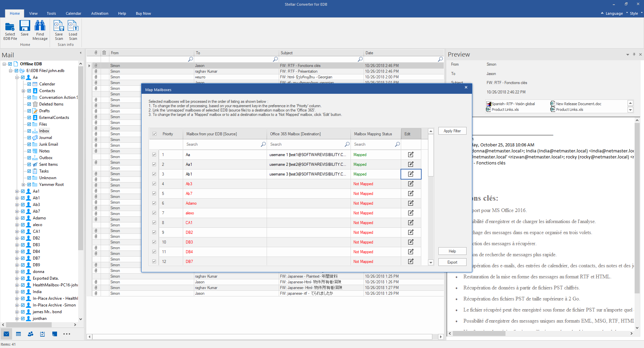Open more navigation options ellipsis
The height and width of the screenshot is (348, 644).
tap(67, 334)
